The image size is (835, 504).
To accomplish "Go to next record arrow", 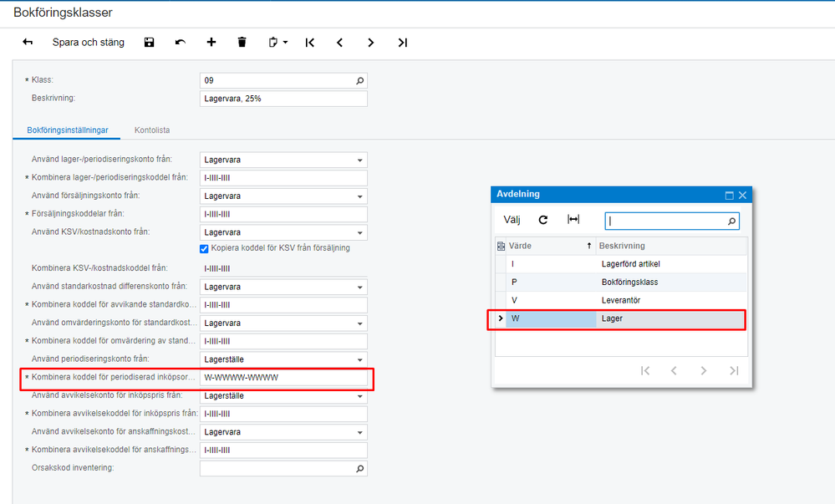I will [x=371, y=43].
